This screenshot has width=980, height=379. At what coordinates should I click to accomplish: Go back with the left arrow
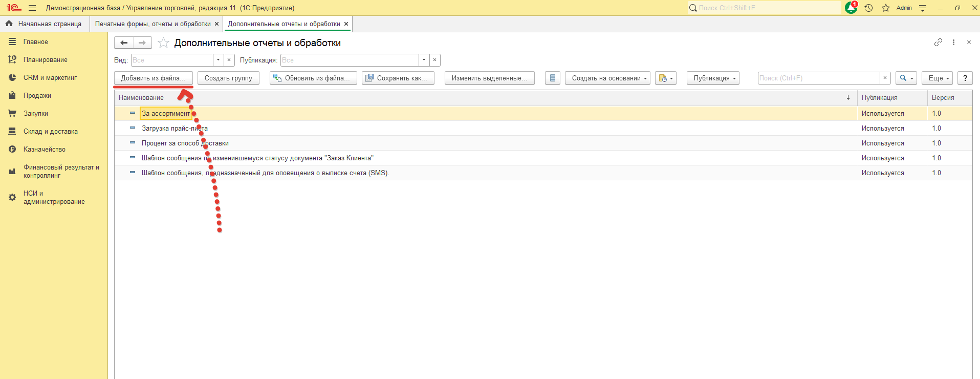(124, 43)
